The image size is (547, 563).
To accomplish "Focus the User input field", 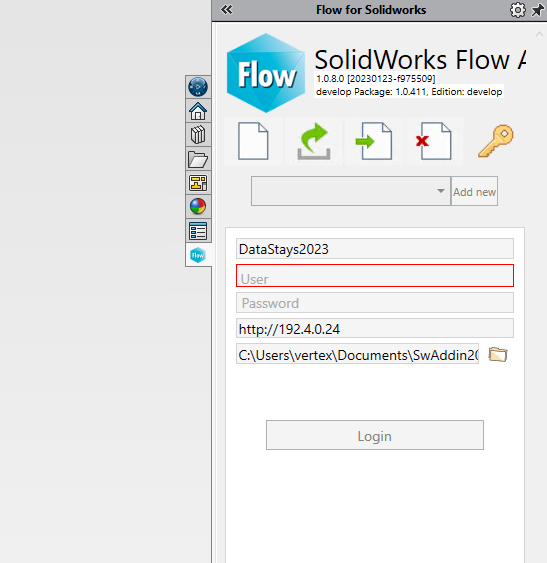I will point(375,276).
